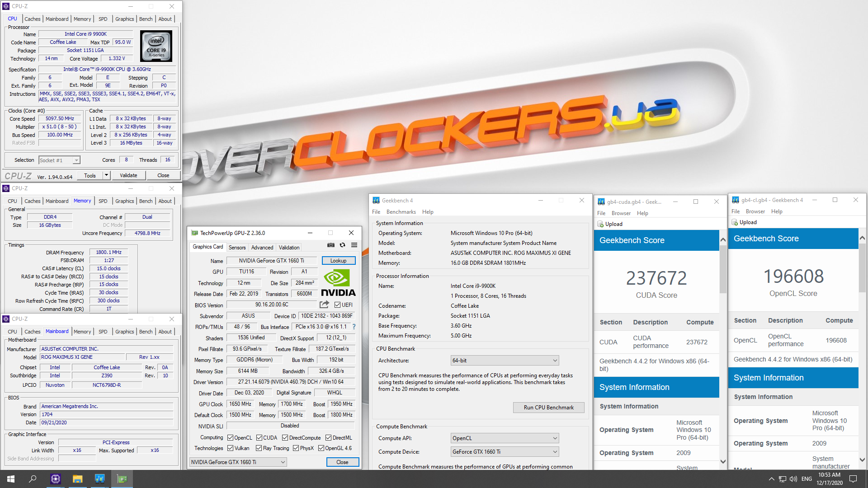Click scroll-down arrow in gb4-cuda window
The image size is (868, 488).
[723, 462]
